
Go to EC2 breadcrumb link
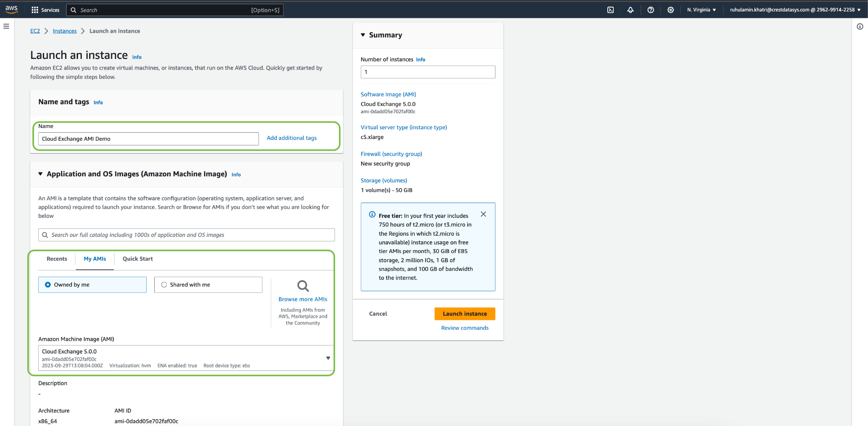point(35,31)
